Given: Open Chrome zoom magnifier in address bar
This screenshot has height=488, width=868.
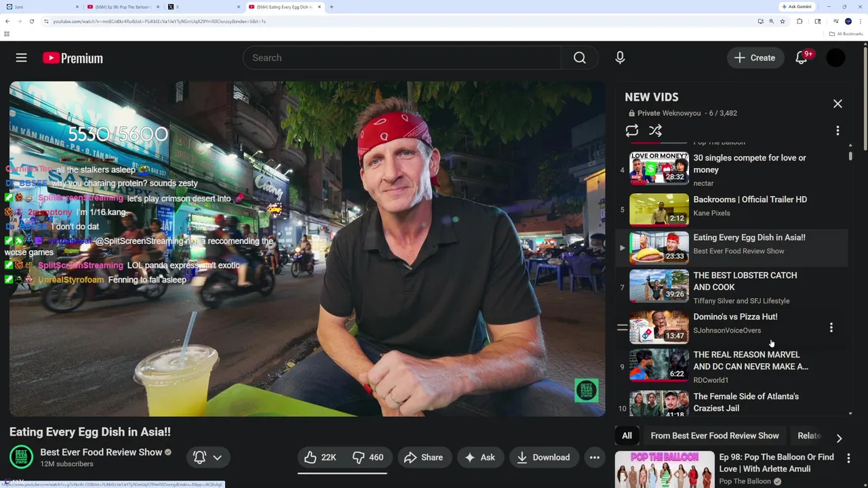Looking at the screenshot, I should pos(771,21).
